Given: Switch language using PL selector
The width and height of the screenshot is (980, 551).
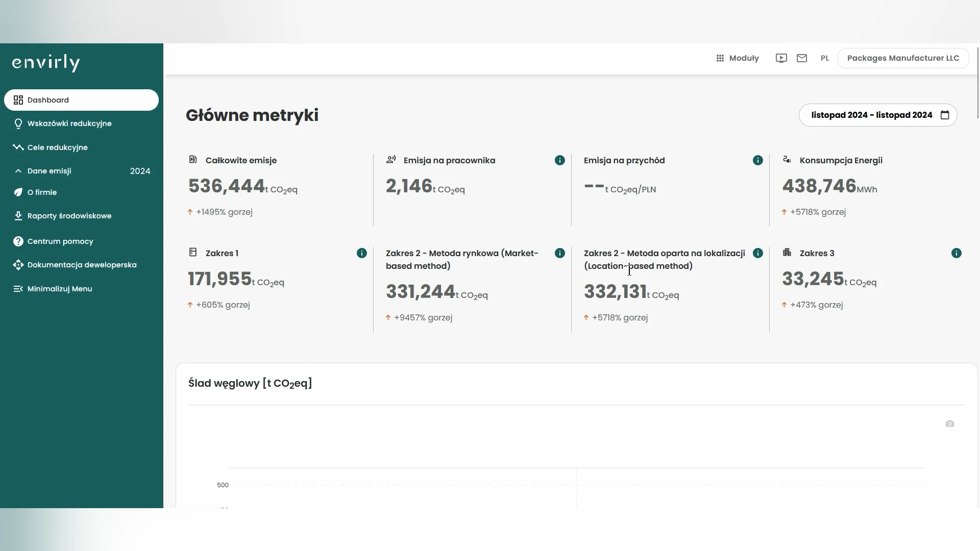Looking at the screenshot, I should (824, 58).
